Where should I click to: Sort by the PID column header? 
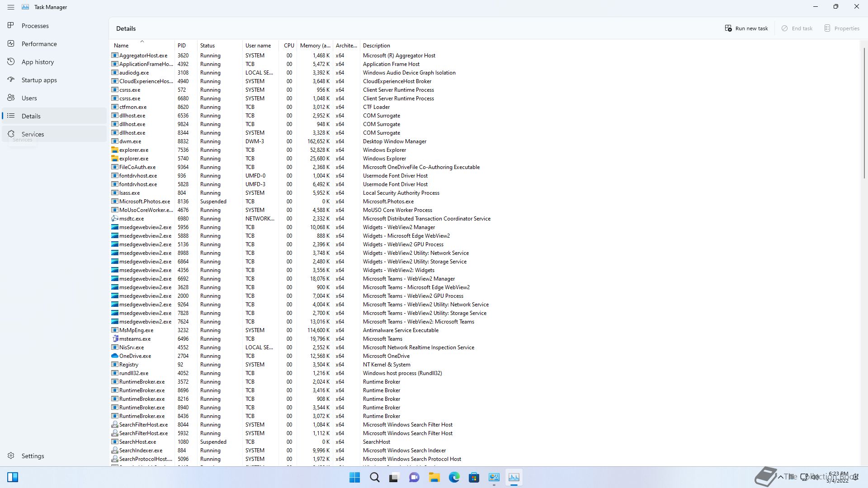pos(186,46)
